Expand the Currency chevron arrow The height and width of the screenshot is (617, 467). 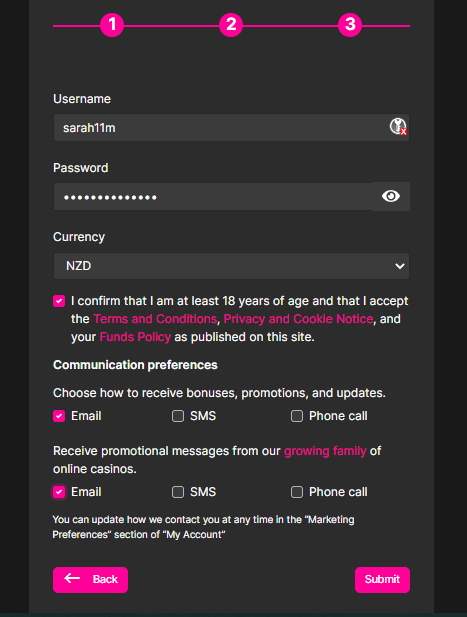(x=400, y=266)
